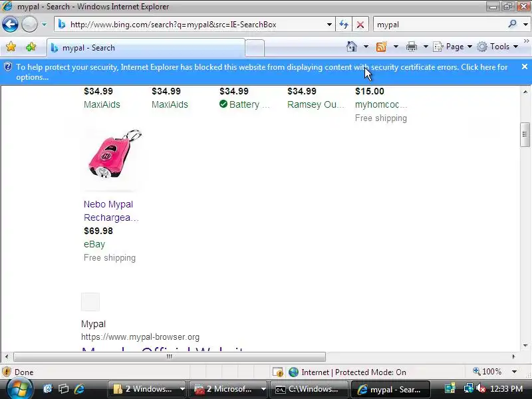Click the Free shipping text under eBay
This screenshot has width=532, height=399.
(110, 258)
